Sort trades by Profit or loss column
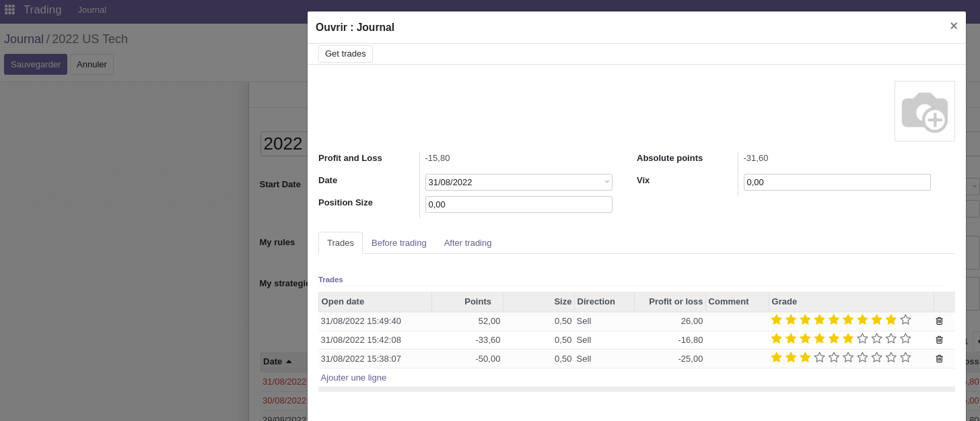980x421 pixels. pos(675,302)
